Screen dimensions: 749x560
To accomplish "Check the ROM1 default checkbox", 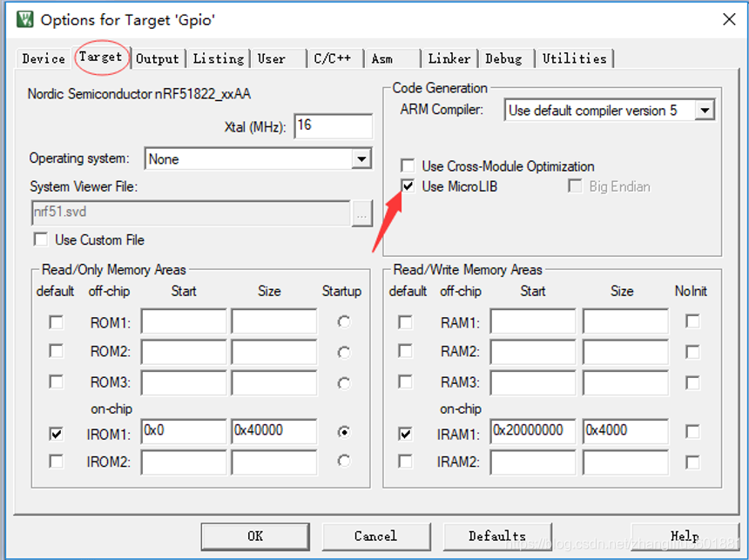I will click(x=56, y=322).
